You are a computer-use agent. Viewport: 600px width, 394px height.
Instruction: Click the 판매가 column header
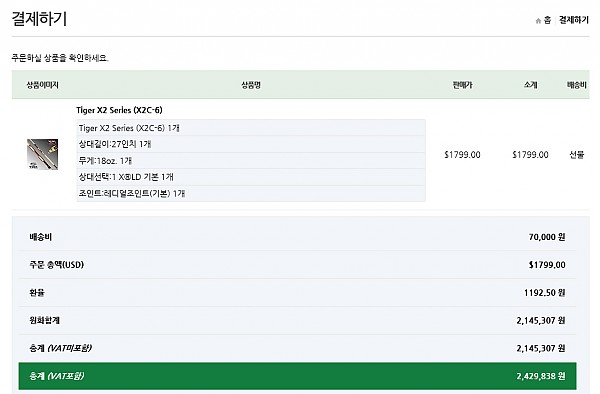pyautogui.click(x=462, y=85)
